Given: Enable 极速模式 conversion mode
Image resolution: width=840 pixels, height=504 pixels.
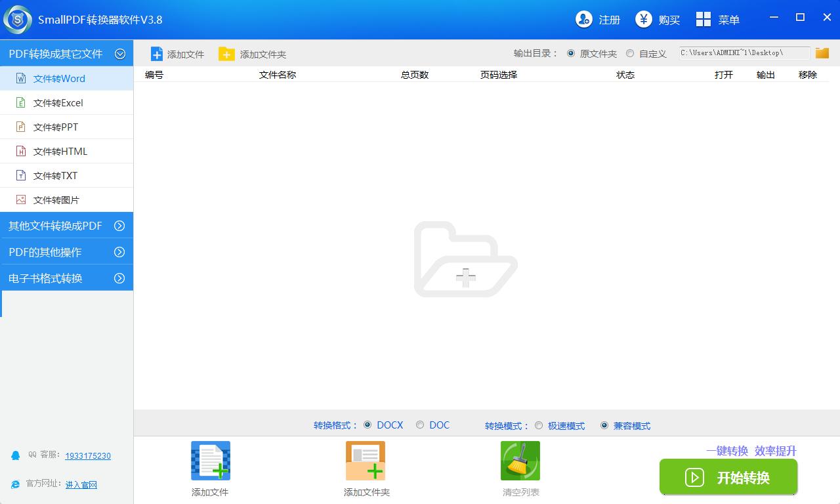Looking at the screenshot, I should (539, 425).
